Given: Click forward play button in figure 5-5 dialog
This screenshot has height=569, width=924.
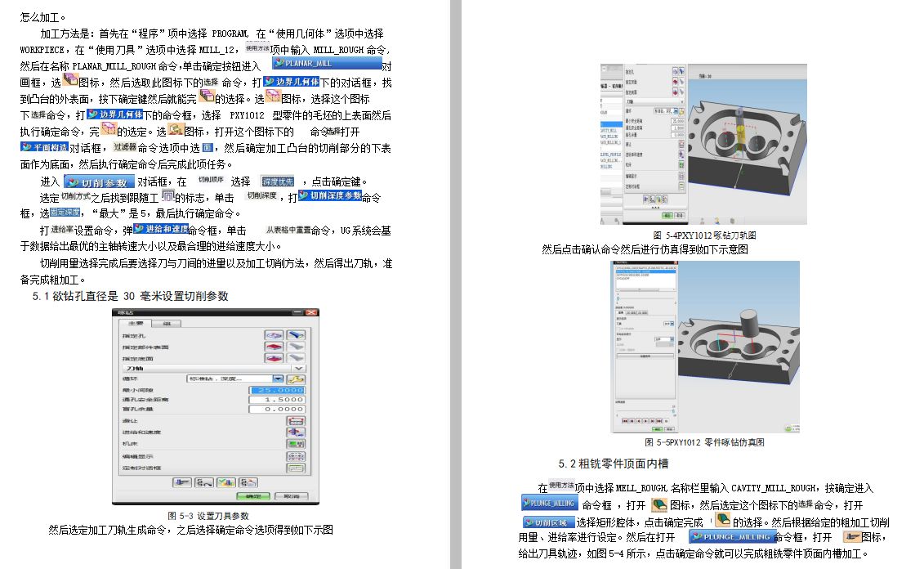Looking at the screenshot, I should coord(645,421).
